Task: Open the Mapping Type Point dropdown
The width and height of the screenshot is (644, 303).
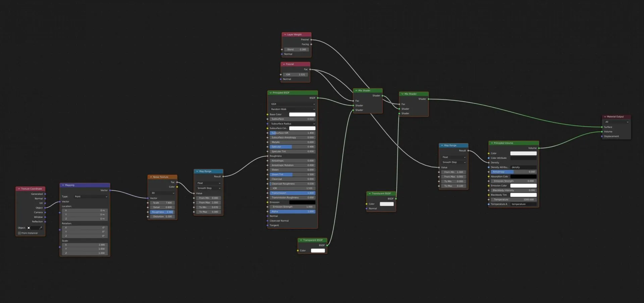Action: (91, 197)
